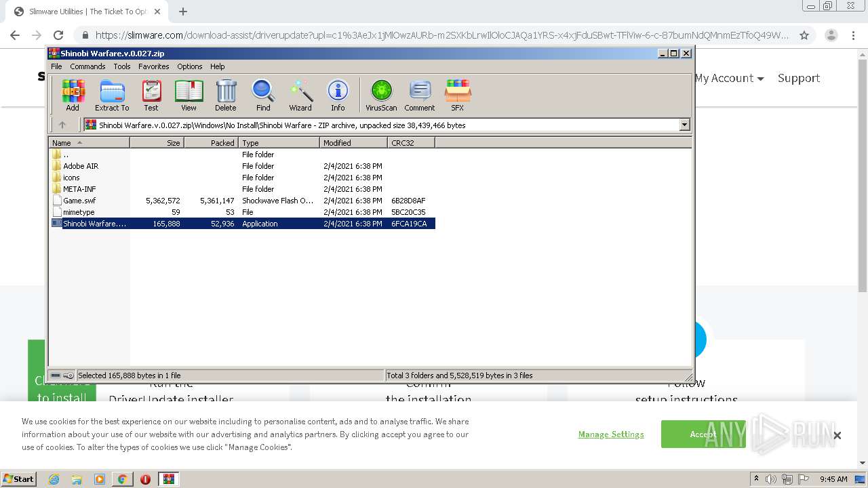Image resolution: width=868 pixels, height=488 pixels.
Task: Open the Support link on Slimware page
Action: click(x=799, y=78)
